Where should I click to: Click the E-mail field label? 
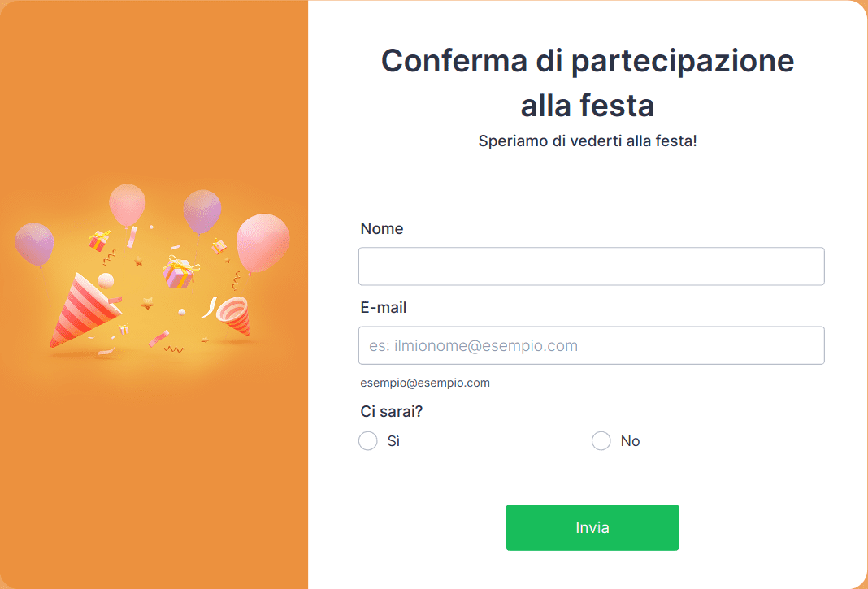[x=384, y=308]
